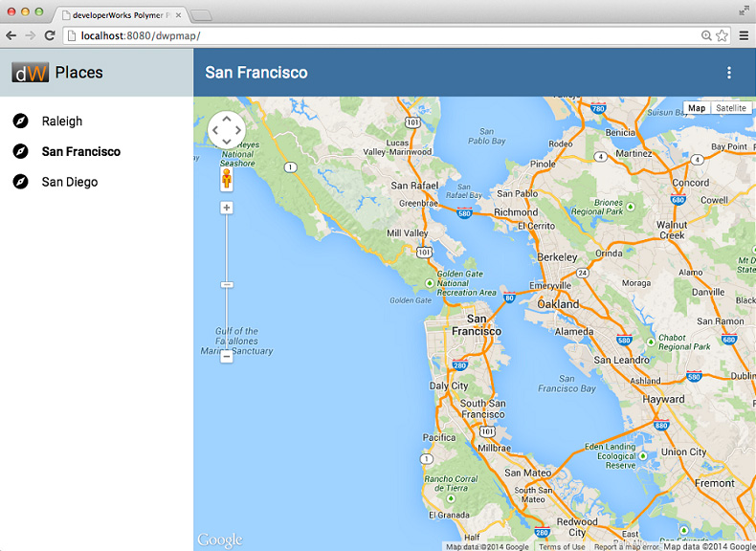Click the Mill Valley label on the map
The height and width of the screenshot is (551, 756).
coord(408,233)
